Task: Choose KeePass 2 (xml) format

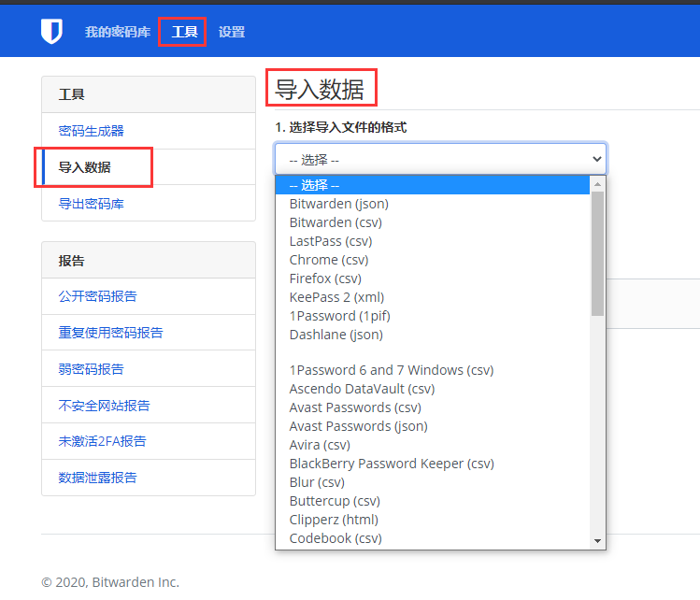Action: pyautogui.click(x=432, y=297)
